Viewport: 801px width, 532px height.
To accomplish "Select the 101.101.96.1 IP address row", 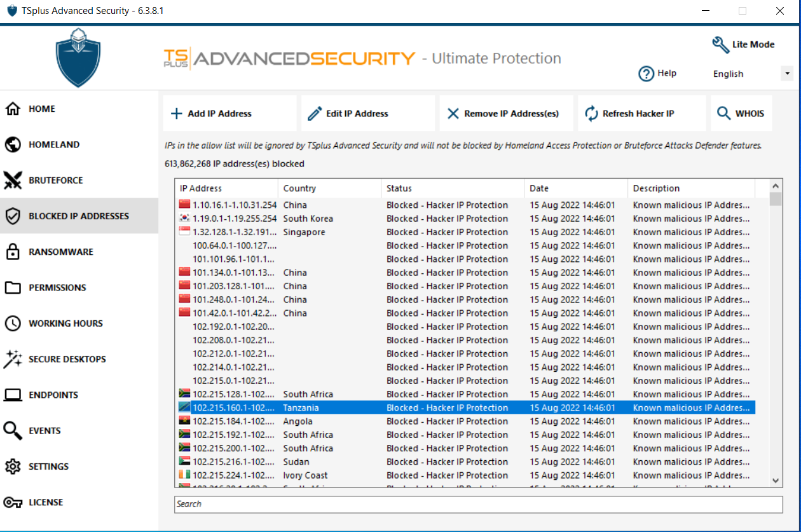I will point(465,259).
